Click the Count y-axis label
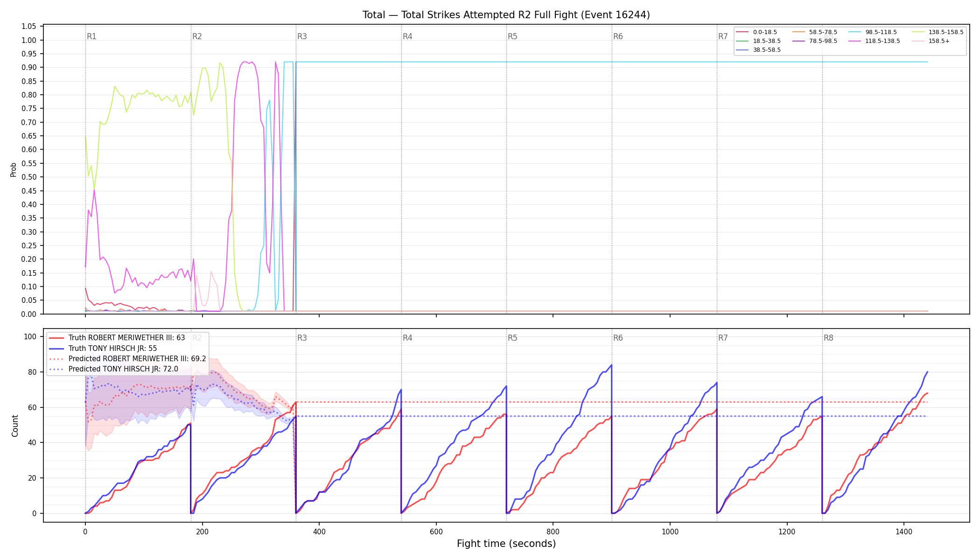This screenshot has height=560, width=980. point(15,426)
